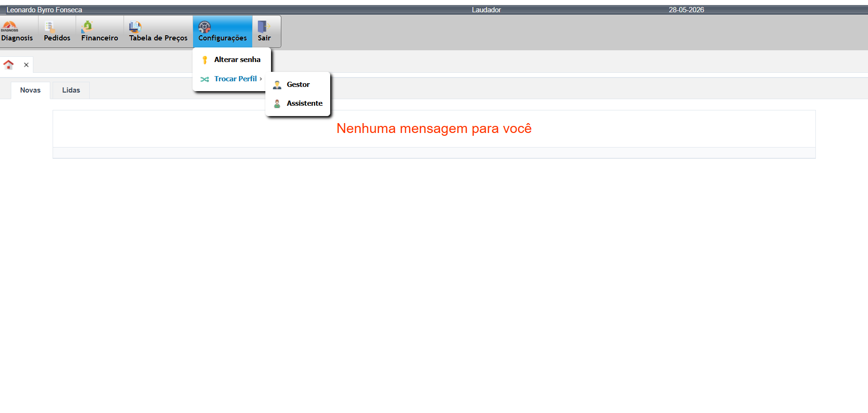Expand the Trocar Perfil submenu arrow
The width and height of the screenshot is (868, 413).
coord(261,79)
